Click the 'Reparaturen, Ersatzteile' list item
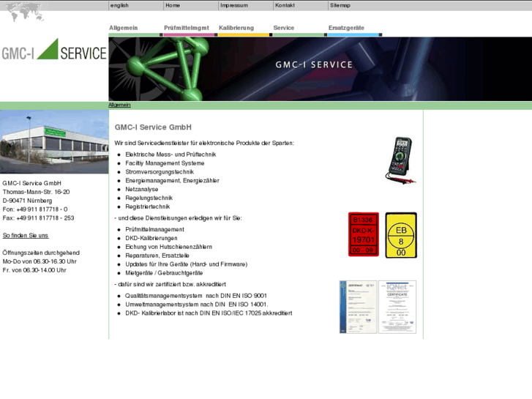Image resolution: width=532 pixels, height=399 pixels. [157, 256]
